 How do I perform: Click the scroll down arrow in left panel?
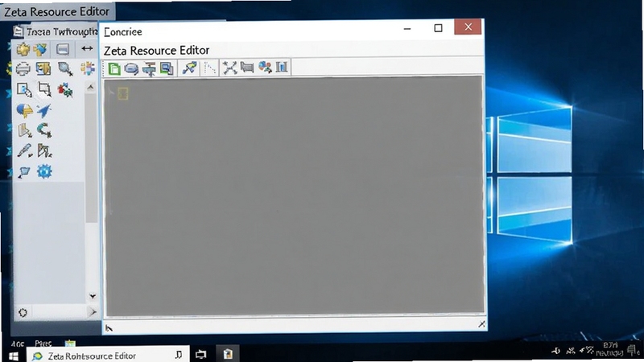(93, 296)
